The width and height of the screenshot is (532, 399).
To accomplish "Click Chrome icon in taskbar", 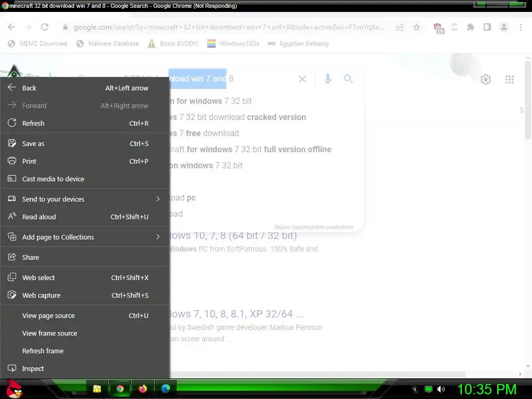I will [120, 389].
